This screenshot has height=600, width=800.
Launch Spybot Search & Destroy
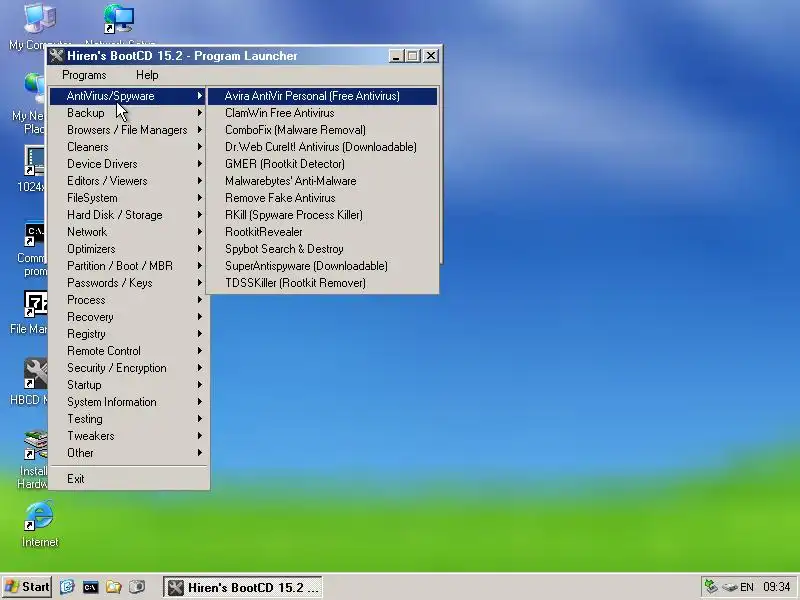pyautogui.click(x=322, y=249)
